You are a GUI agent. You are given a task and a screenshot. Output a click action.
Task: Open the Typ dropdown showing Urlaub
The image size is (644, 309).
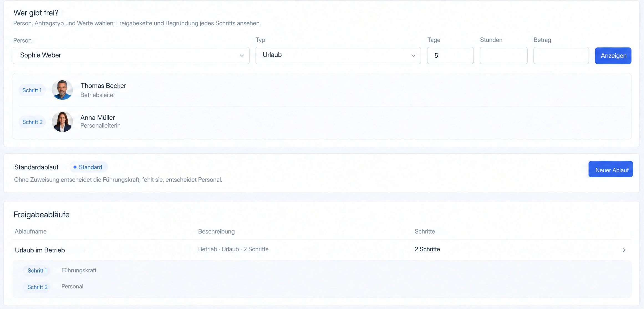pos(338,55)
